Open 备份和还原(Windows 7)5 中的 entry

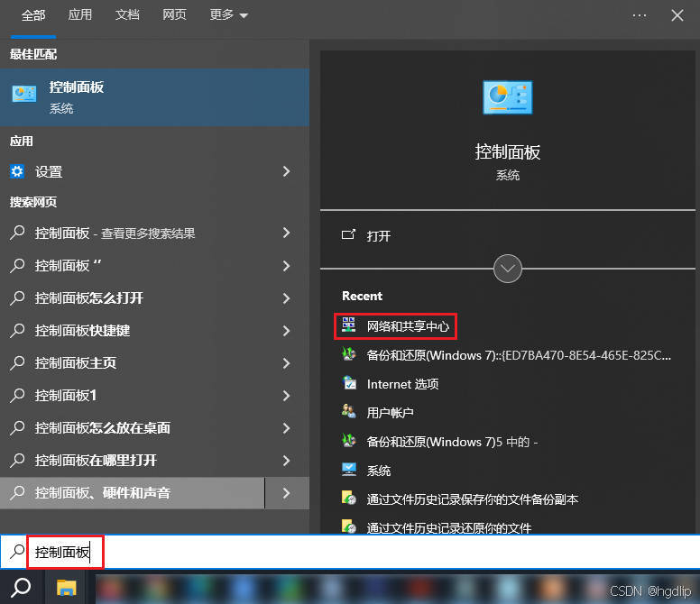tap(452, 442)
